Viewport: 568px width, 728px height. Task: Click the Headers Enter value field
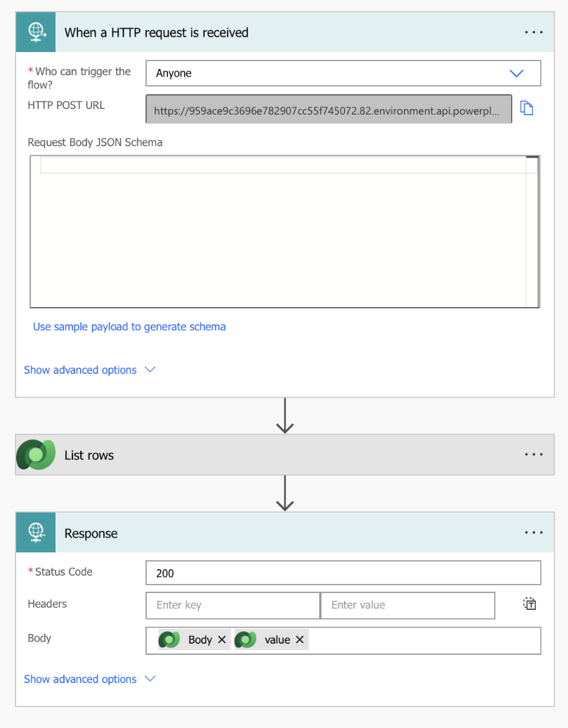pos(408,605)
